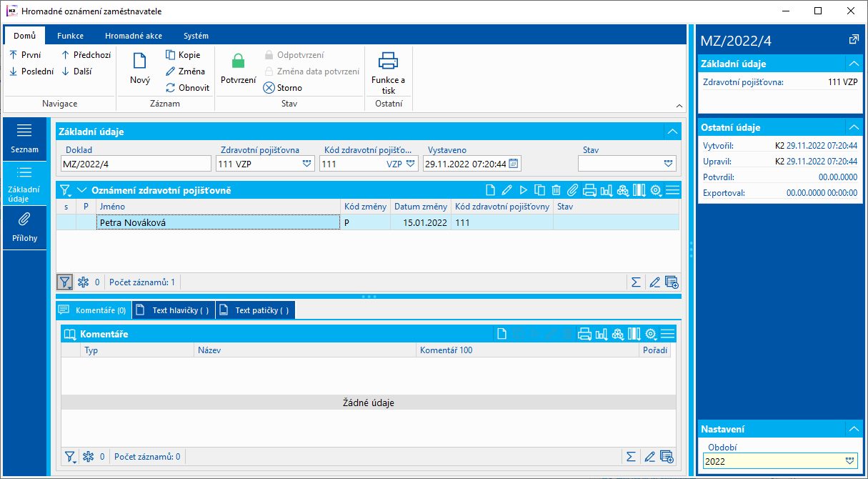868x479 pixels.
Task: Click printer icon in Oznámení zdravotní pojišťovně toolbar
Action: (589, 190)
